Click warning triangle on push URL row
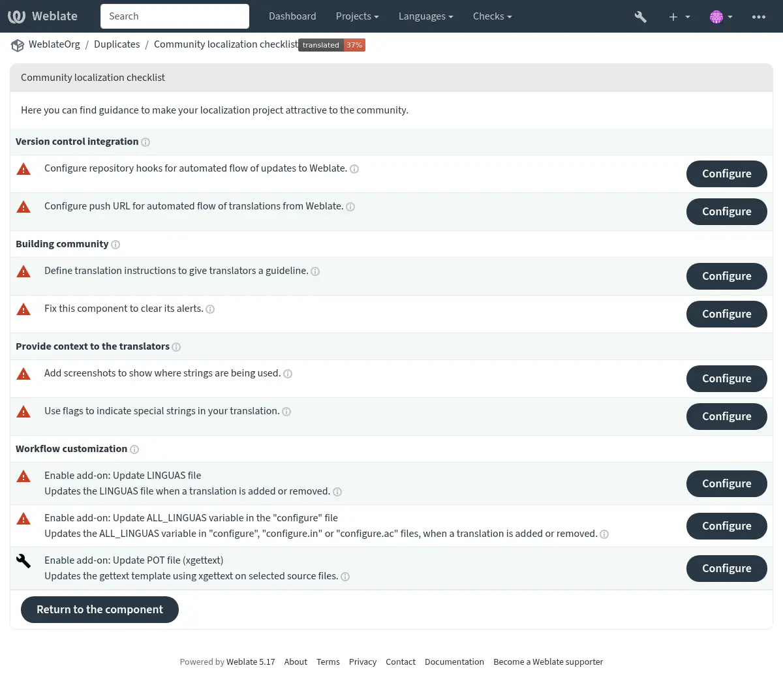Screen dimensions: 783x700 click(23, 207)
